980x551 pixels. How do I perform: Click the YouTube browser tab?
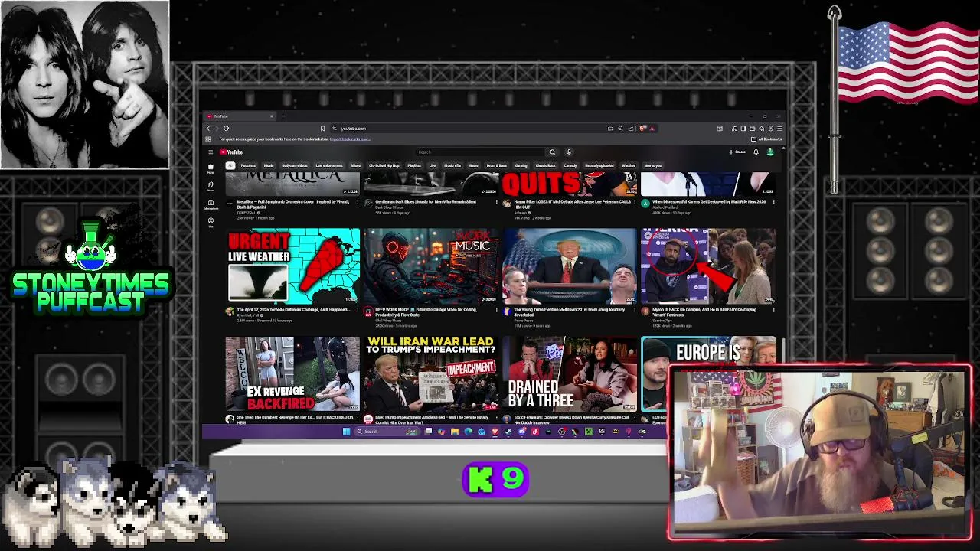(239, 116)
